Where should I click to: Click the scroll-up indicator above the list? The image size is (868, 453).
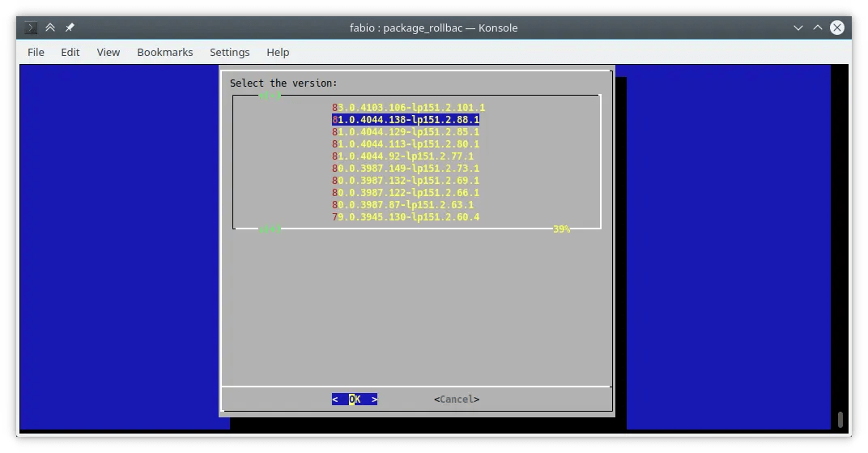[270, 96]
